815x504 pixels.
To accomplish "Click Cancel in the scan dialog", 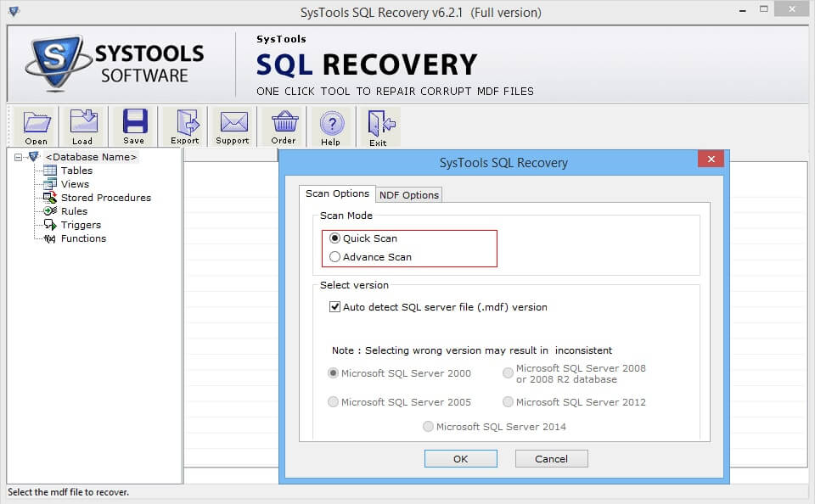I will pos(552,459).
